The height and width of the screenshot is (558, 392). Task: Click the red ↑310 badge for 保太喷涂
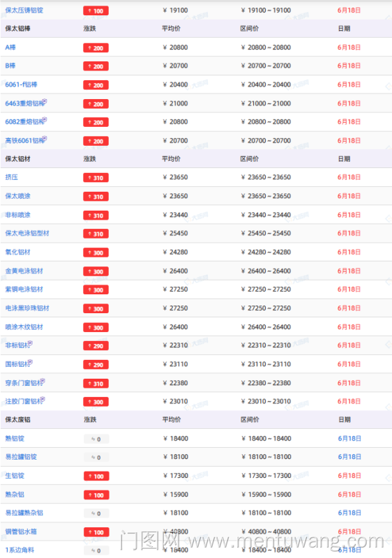[x=96, y=197]
